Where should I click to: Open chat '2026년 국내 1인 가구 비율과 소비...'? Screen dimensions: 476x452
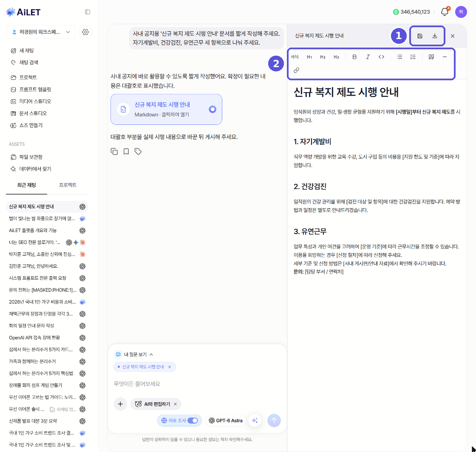[47, 302]
